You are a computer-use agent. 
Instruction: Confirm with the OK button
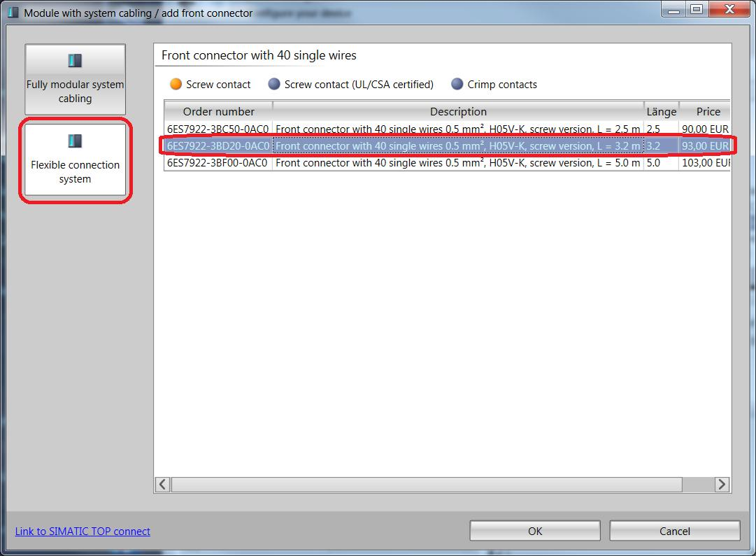tap(535, 531)
